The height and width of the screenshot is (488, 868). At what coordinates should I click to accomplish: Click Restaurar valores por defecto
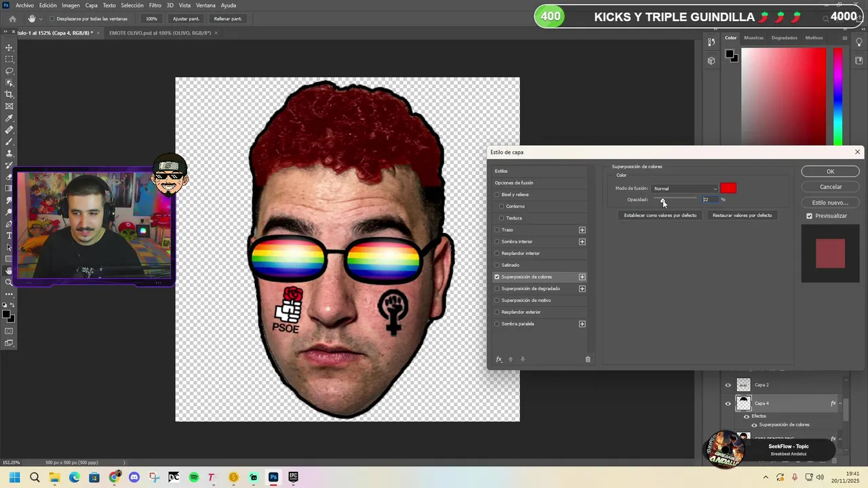pos(742,216)
